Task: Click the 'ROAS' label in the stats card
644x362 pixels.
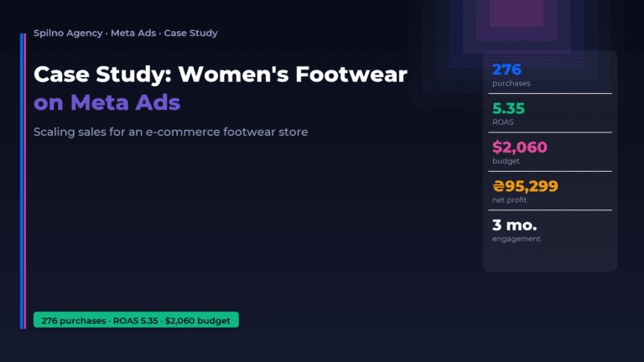Action: (x=503, y=122)
